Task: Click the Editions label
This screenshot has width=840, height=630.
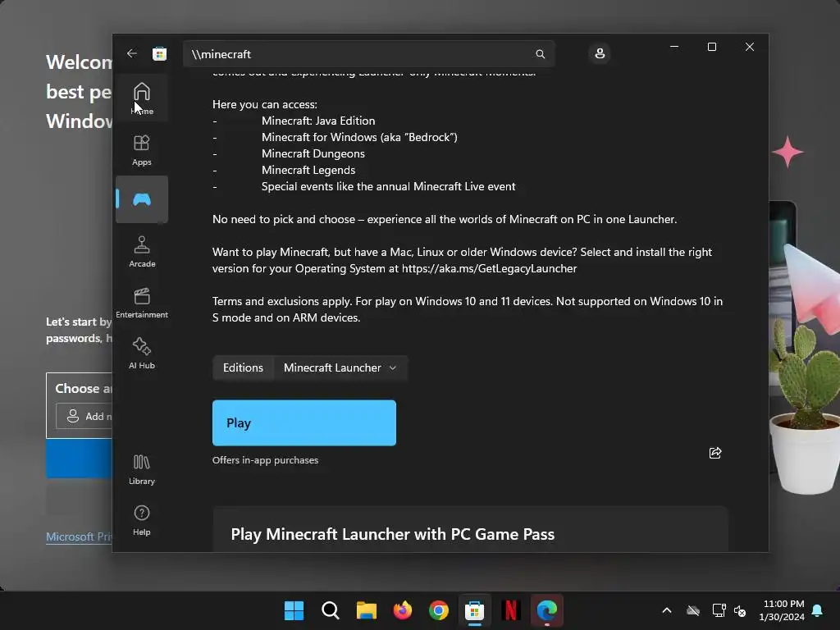Action: [x=243, y=368]
